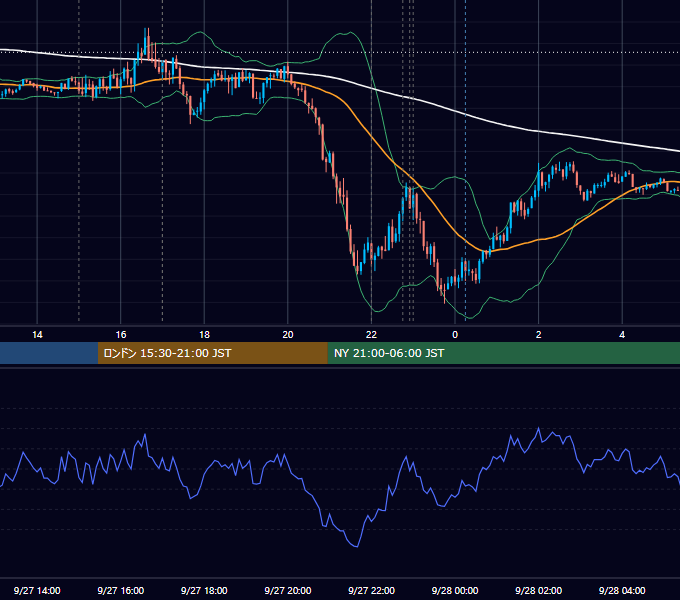Click the 9/28 02:00 time label
Viewport: 680px width, 600px height.
point(538,590)
